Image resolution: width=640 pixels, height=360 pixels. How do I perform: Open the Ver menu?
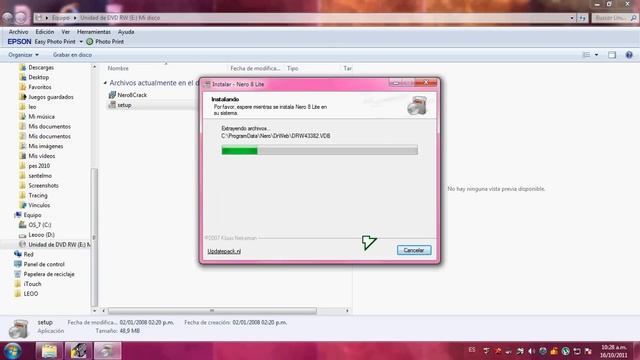click(66, 31)
